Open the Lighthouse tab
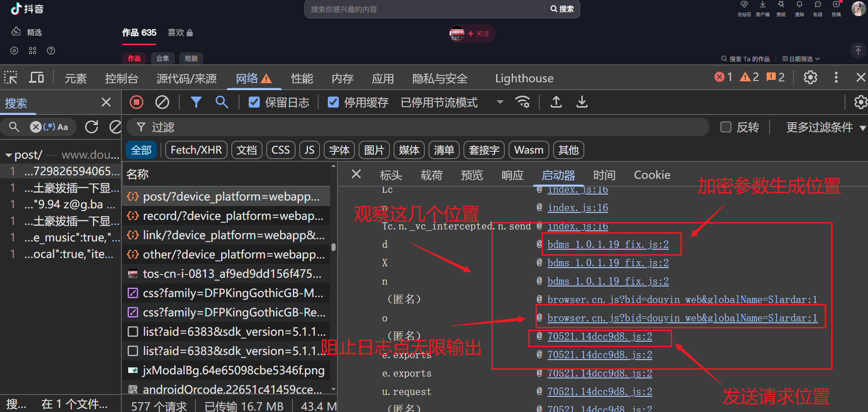 point(524,79)
